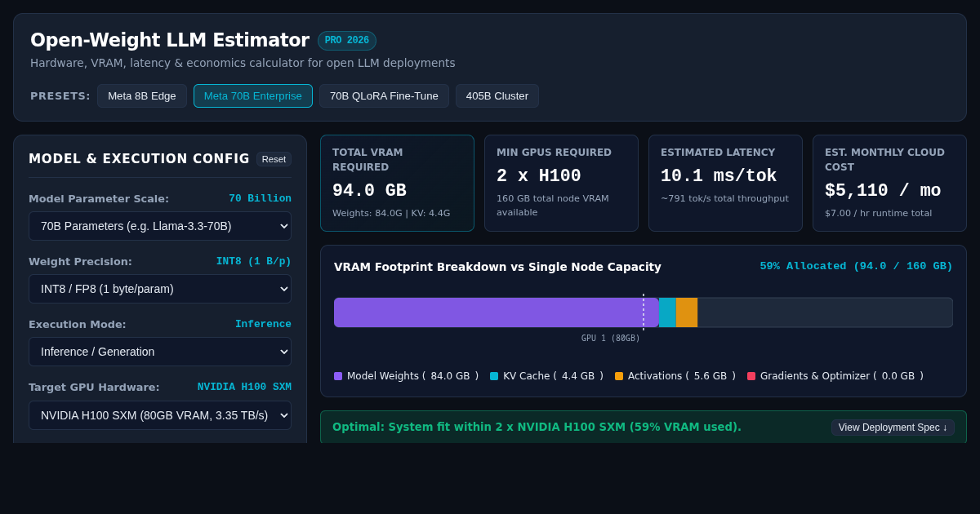The image size is (980, 514).
Task: Click '59% Allocated (94.0 / 160 GB)' text
Action: [857, 267]
